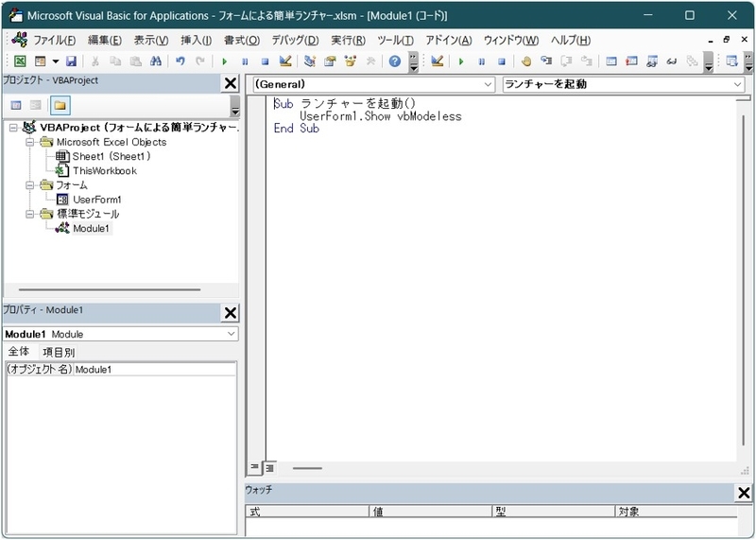Click the Copy icon in the toolbar

[115, 61]
